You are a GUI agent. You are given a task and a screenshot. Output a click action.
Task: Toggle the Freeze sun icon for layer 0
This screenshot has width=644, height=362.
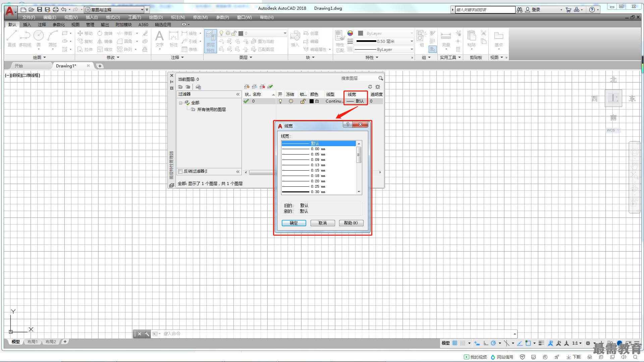(x=291, y=101)
